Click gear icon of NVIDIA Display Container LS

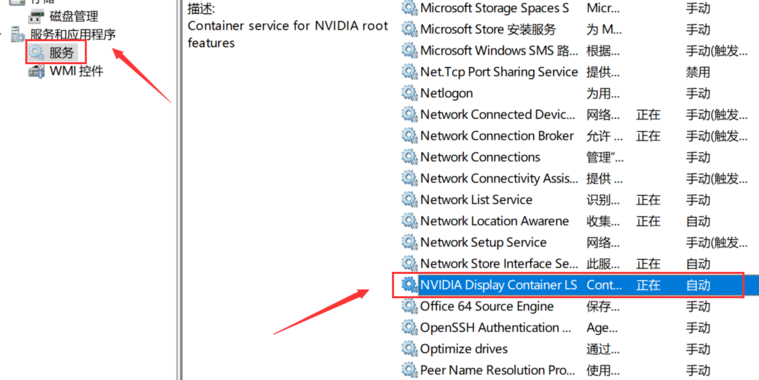(410, 285)
